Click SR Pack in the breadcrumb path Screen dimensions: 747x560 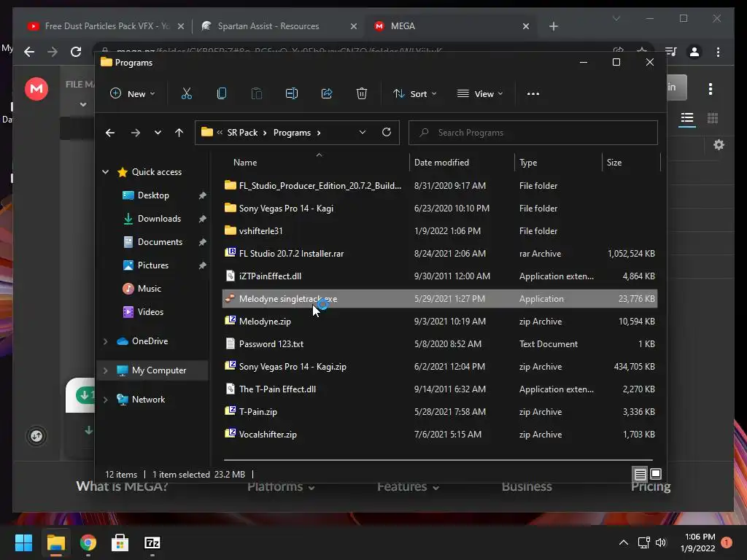point(242,133)
